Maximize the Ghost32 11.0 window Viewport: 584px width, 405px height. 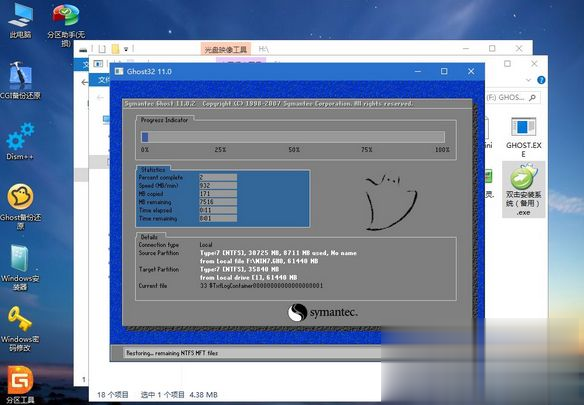pos(444,71)
